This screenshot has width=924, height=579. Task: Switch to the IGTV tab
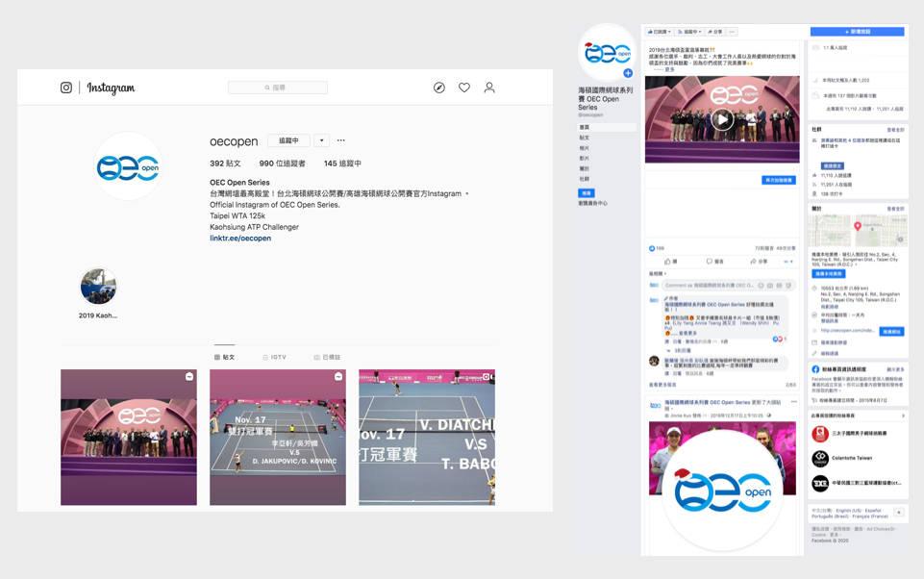point(275,357)
